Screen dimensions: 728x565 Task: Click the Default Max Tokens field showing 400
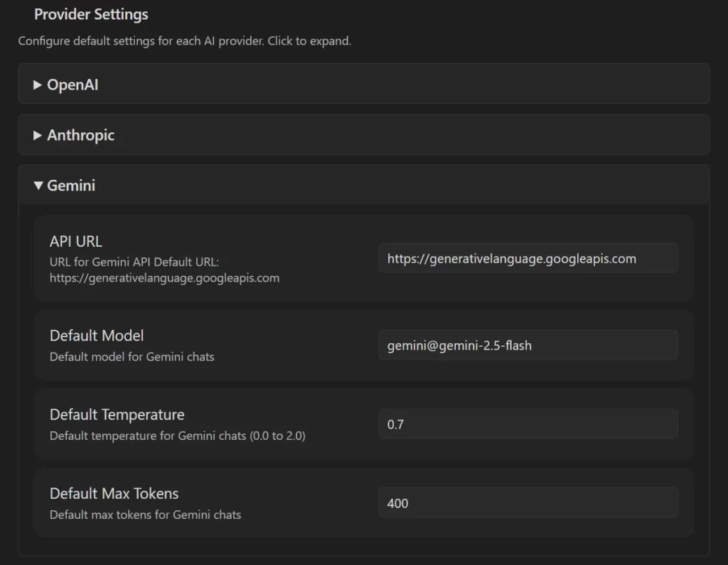click(x=528, y=502)
